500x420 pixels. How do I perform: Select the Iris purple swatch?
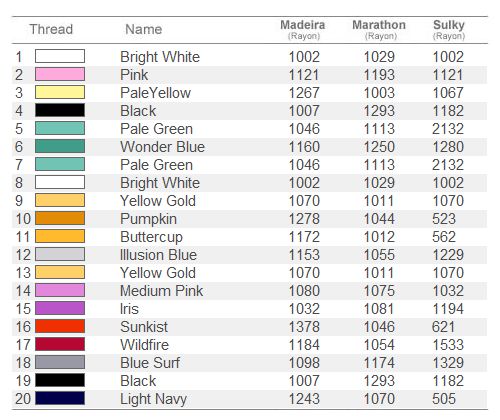(60, 308)
